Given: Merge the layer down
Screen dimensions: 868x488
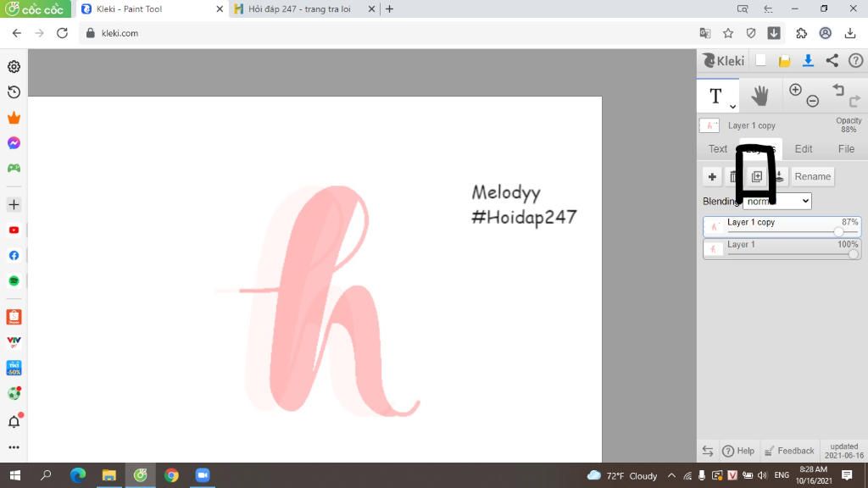Looking at the screenshot, I should click(x=780, y=176).
